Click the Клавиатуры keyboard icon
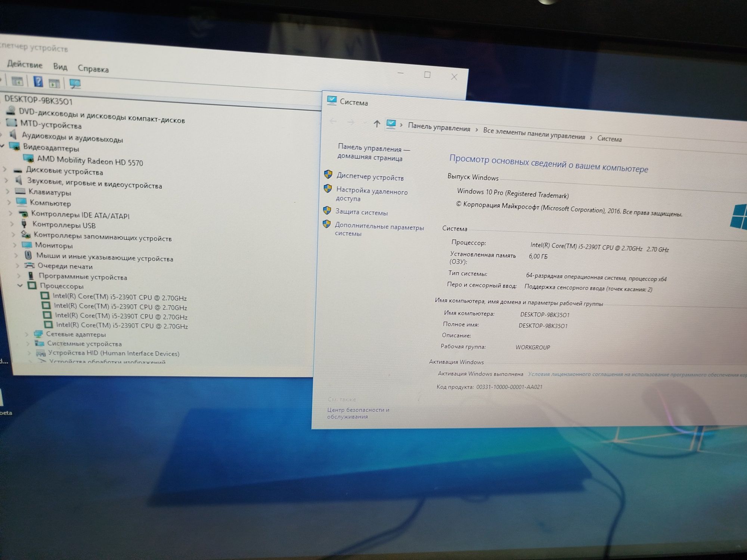 coord(20,191)
